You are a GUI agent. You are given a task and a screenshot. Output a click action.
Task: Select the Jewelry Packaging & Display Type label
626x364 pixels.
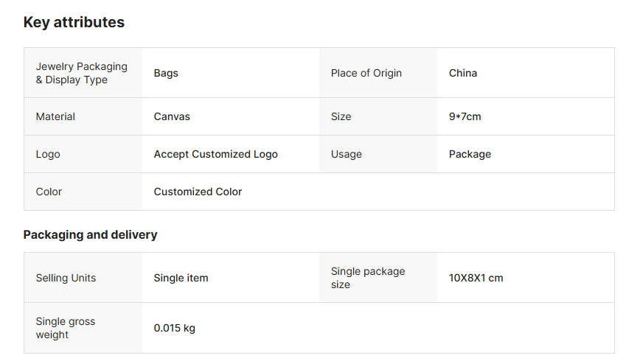(x=82, y=73)
